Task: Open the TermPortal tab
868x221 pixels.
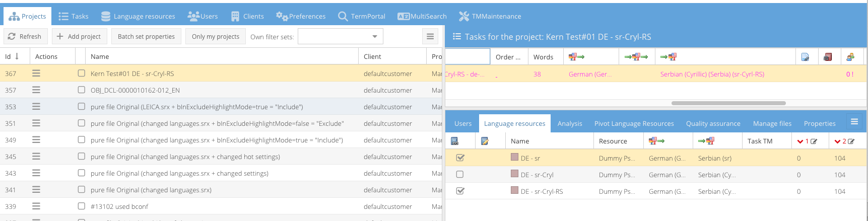Action: point(362,16)
